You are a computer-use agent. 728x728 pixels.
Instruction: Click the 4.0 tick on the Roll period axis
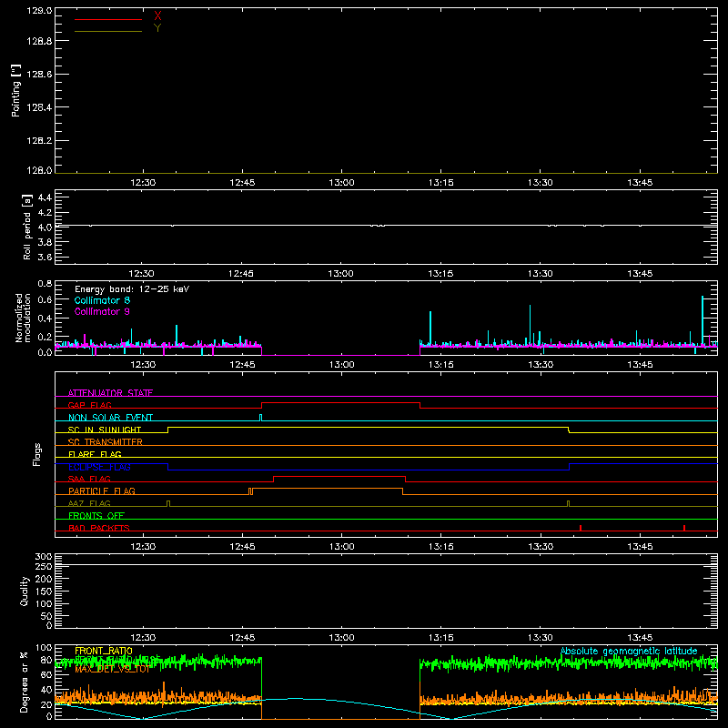(x=45, y=227)
